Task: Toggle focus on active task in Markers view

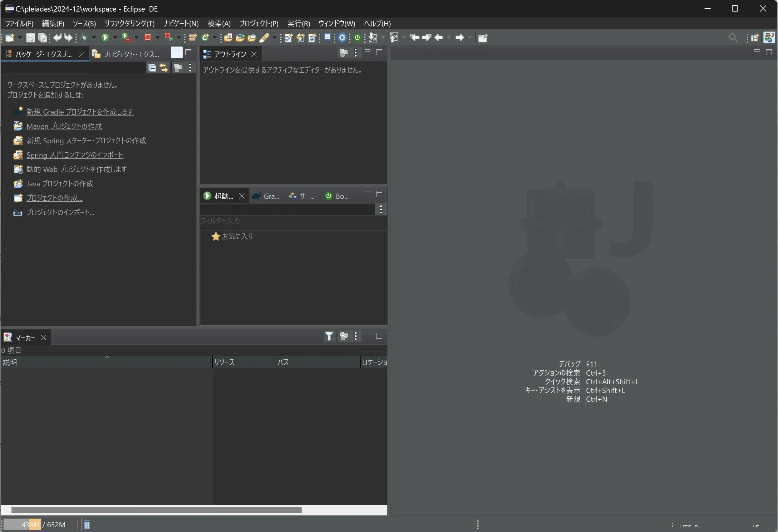Action: (x=344, y=336)
